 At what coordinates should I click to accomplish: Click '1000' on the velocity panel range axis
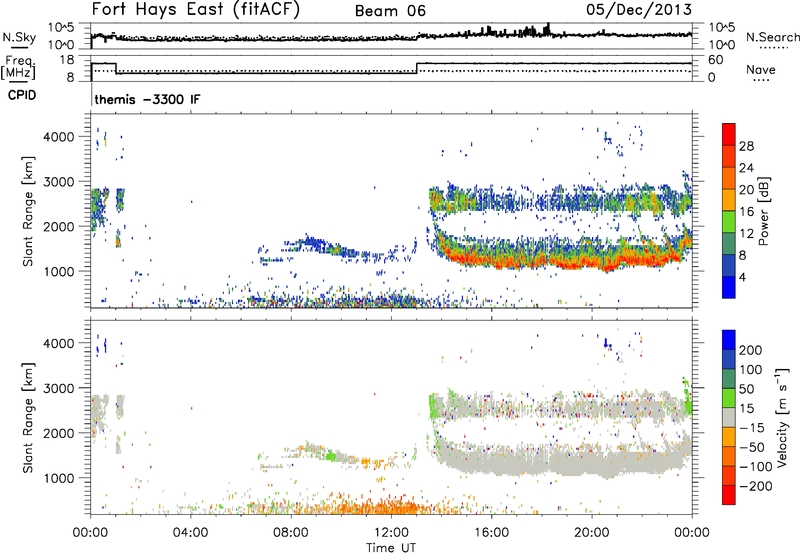point(58,478)
